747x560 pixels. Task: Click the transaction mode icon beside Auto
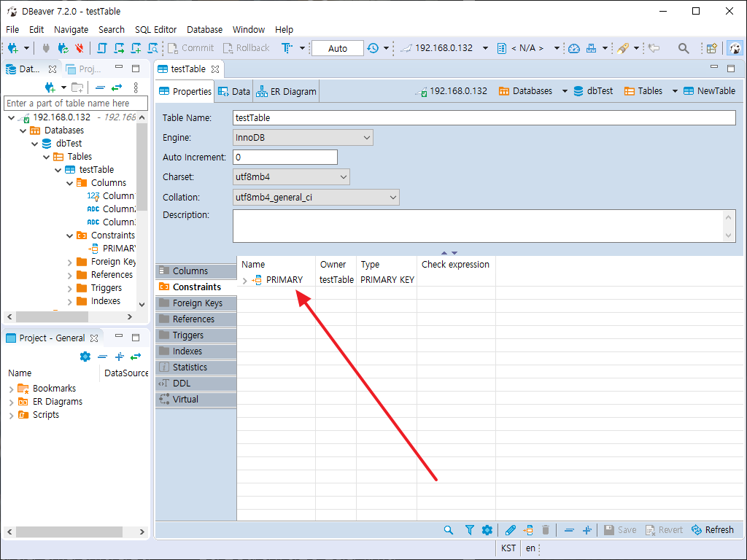tap(287, 48)
